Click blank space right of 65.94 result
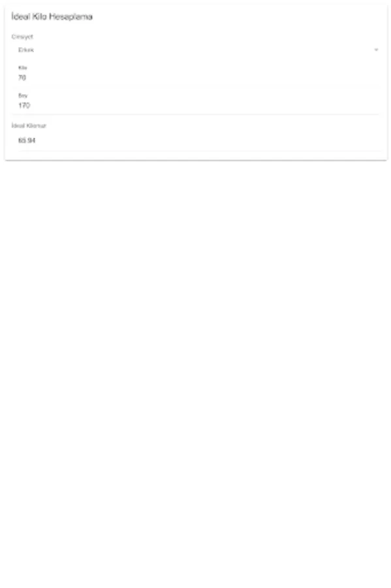391x588 pixels. coord(208,140)
